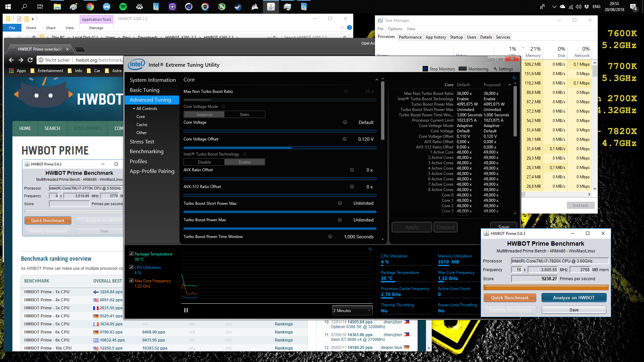The height and width of the screenshot is (362, 644).
Task: Click SEARCH on the HWBOT website nav
Action: tap(52, 129)
